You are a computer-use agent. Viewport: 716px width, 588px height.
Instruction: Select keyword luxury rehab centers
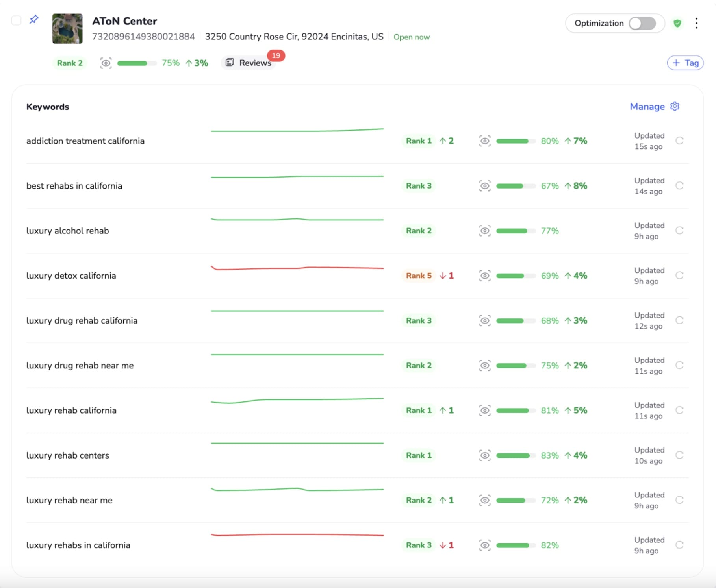pos(68,455)
